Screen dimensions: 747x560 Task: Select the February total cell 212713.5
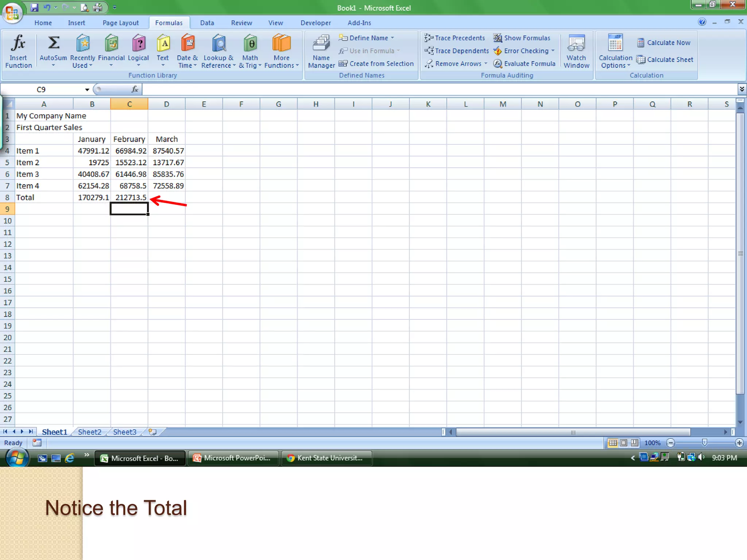tap(129, 197)
